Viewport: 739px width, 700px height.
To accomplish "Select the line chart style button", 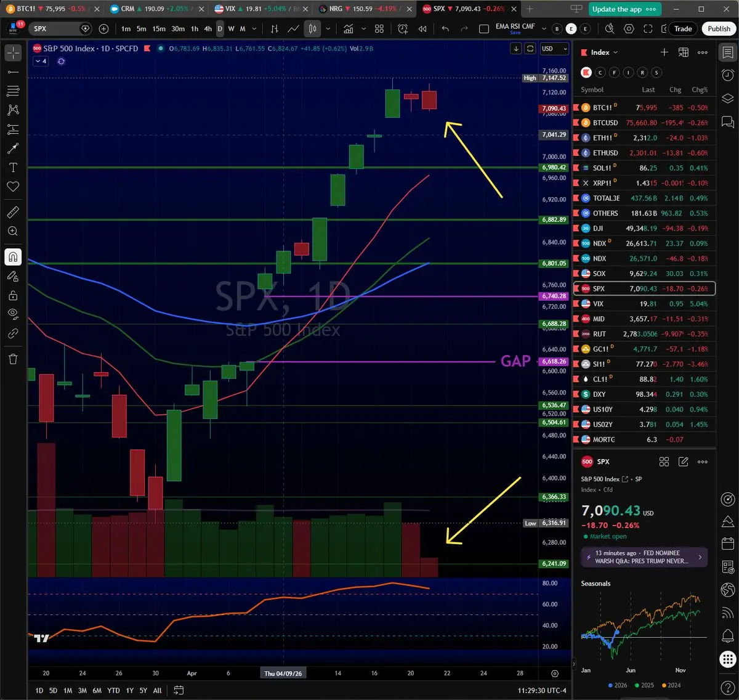I will (x=294, y=29).
